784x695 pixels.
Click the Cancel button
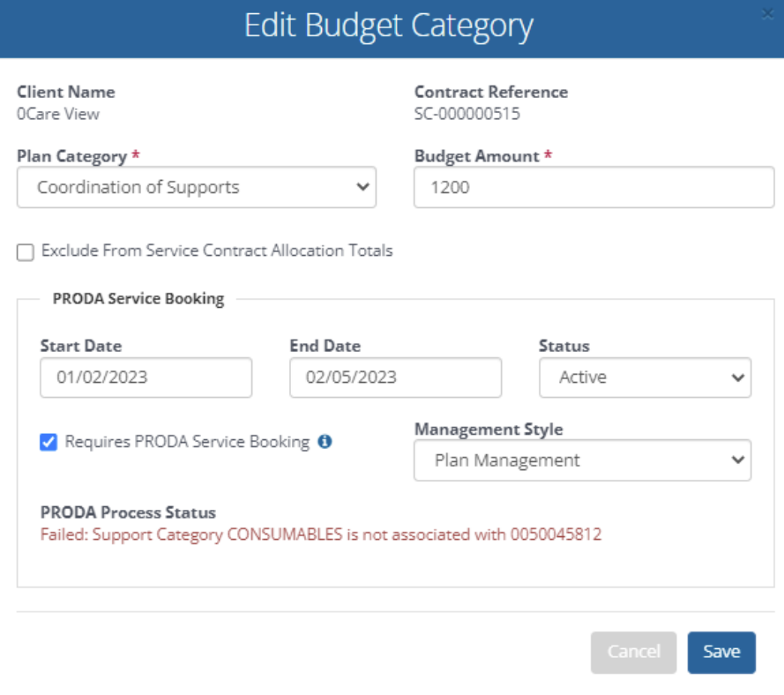click(633, 652)
